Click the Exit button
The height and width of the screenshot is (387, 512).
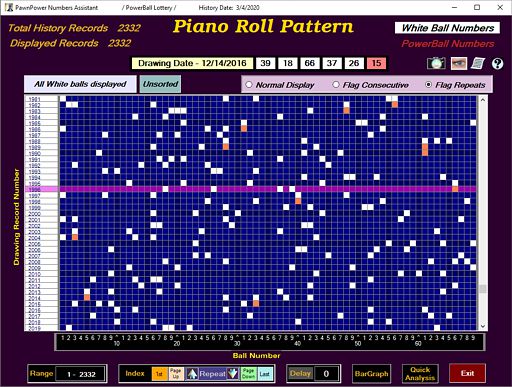[467, 374]
